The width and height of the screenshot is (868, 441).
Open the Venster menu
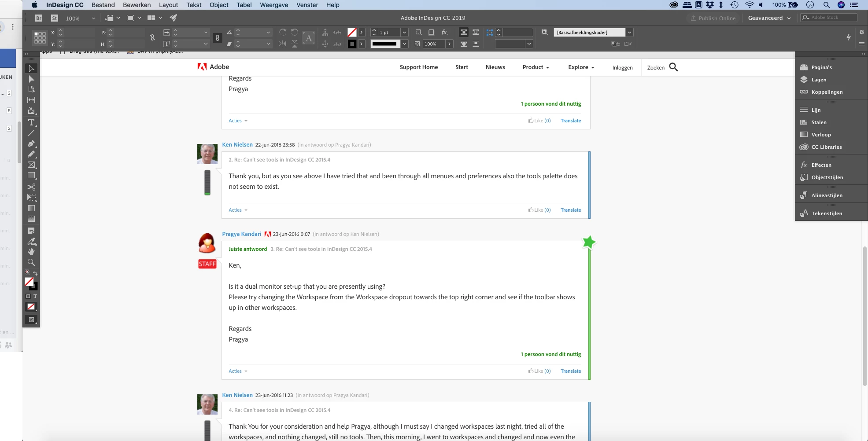[x=307, y=5]
